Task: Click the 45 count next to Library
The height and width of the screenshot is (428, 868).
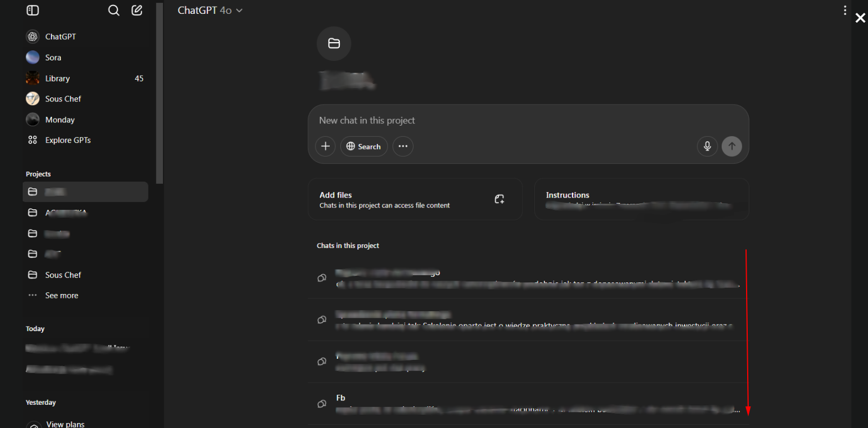Action: [x=139, y=79]
